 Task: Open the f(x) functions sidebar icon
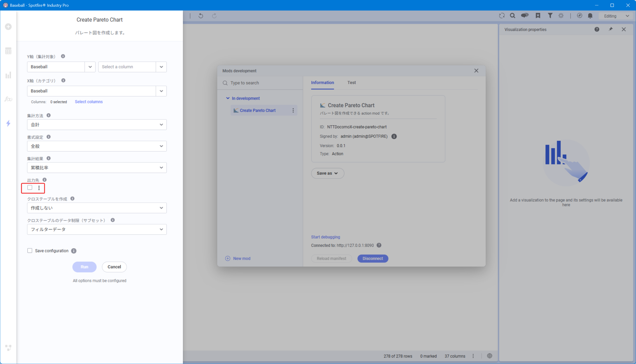coord(8,99)
